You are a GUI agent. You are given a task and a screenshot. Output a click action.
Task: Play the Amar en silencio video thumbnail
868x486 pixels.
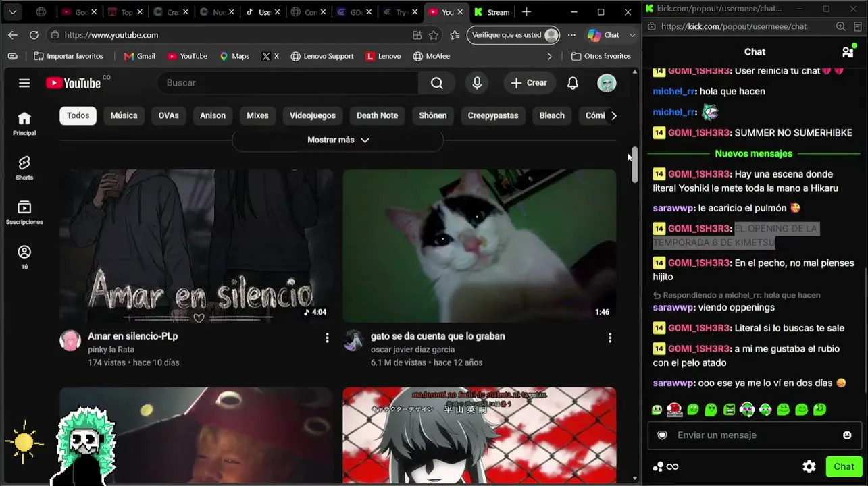point(197,246)
